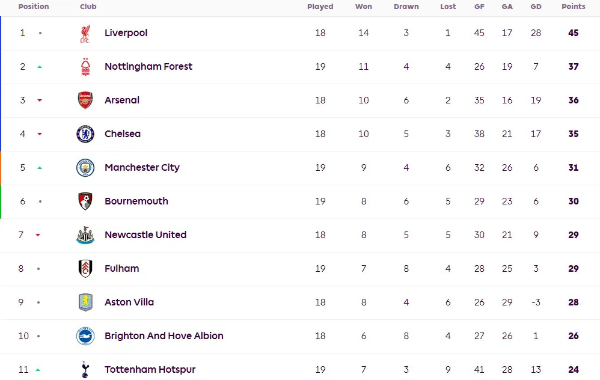
Task: Click the Aston Villa crest
Action: point(85,302)
